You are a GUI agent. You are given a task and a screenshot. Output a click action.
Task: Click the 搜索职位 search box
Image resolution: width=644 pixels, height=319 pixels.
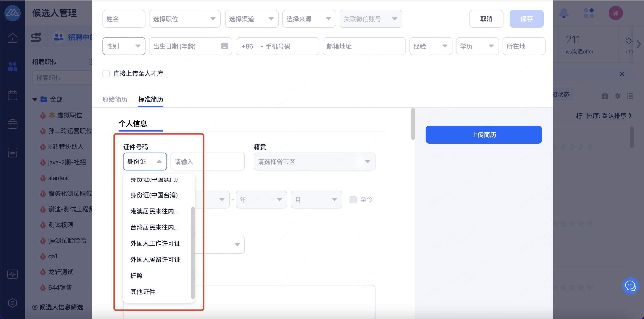(62, 77)
